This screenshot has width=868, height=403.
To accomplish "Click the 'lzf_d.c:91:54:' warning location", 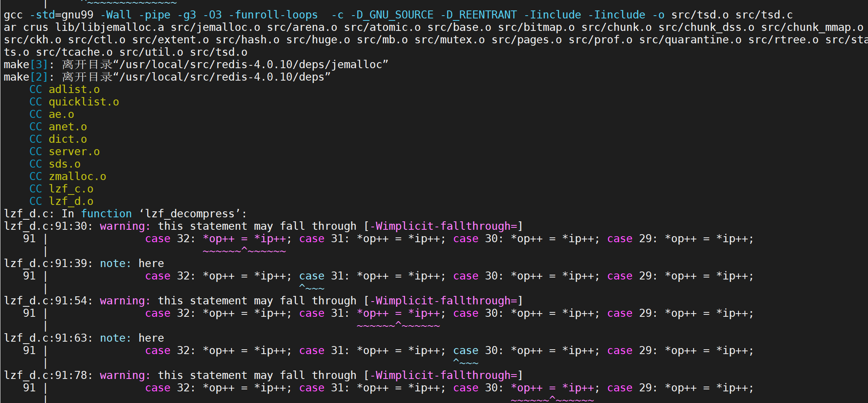I will [49, 301].
